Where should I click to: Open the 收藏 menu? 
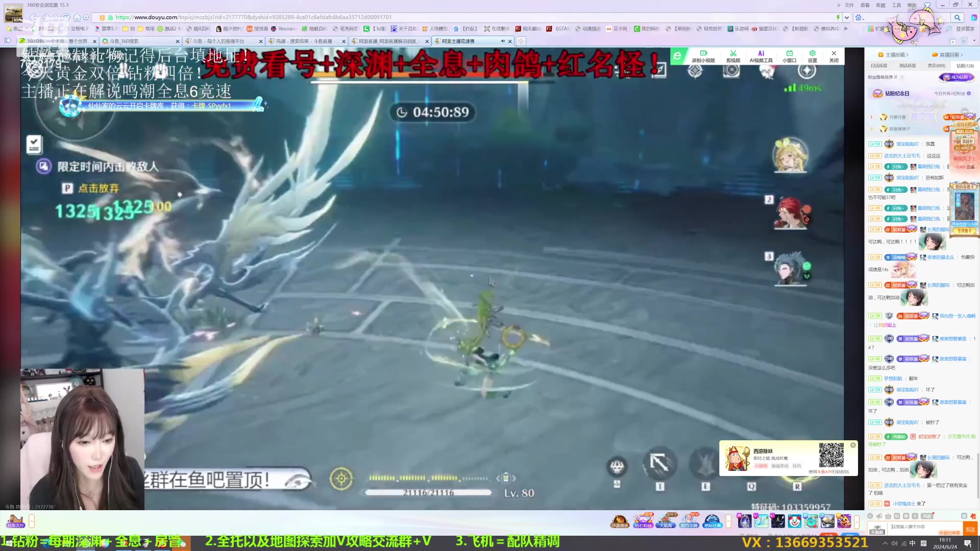[881, 5]
